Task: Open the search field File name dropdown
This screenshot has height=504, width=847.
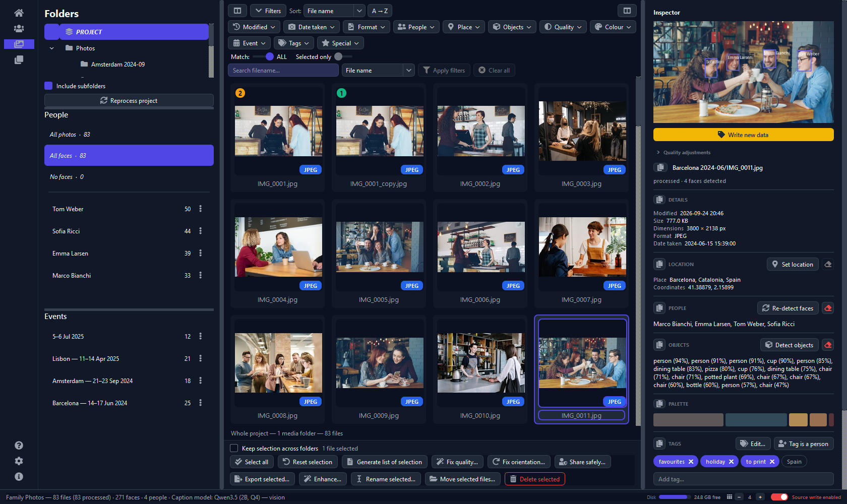Action: point(378,70)
